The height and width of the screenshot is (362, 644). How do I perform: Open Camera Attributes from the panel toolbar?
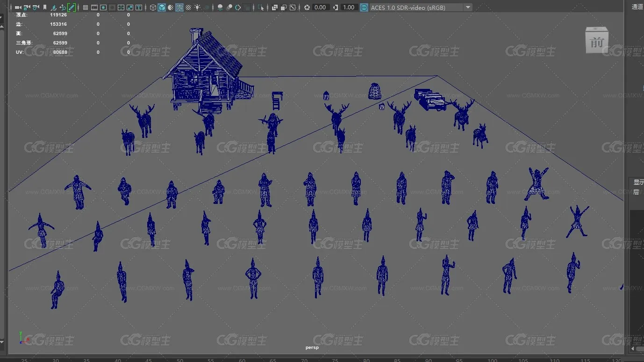(36, 7)
